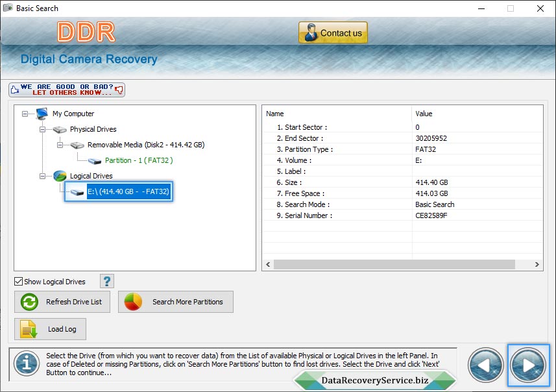Click the Load Log button
Image resolution: width=556 pixels, height=392 pixels.
[50, 329]
